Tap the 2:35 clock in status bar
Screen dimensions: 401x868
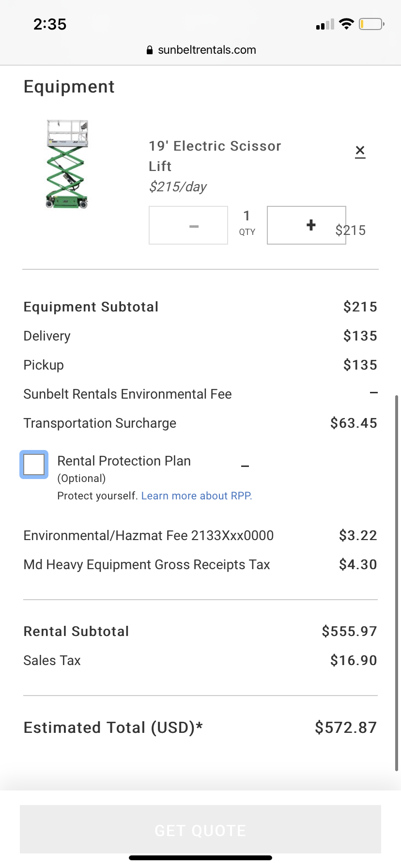point(50,24)
